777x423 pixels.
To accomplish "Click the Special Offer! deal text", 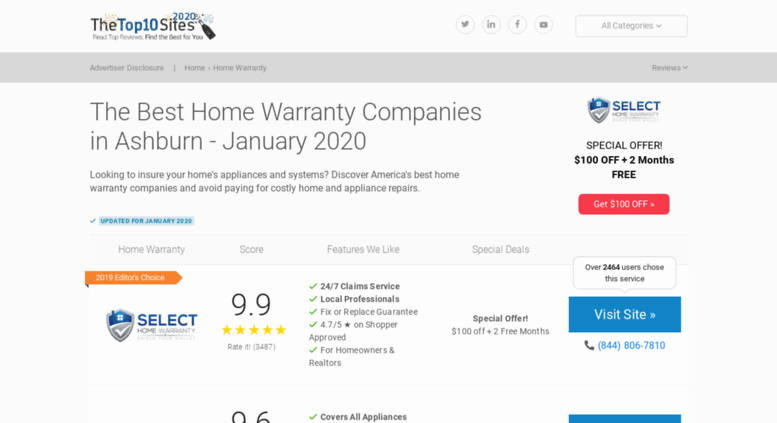I will click(x=500, y=318).
